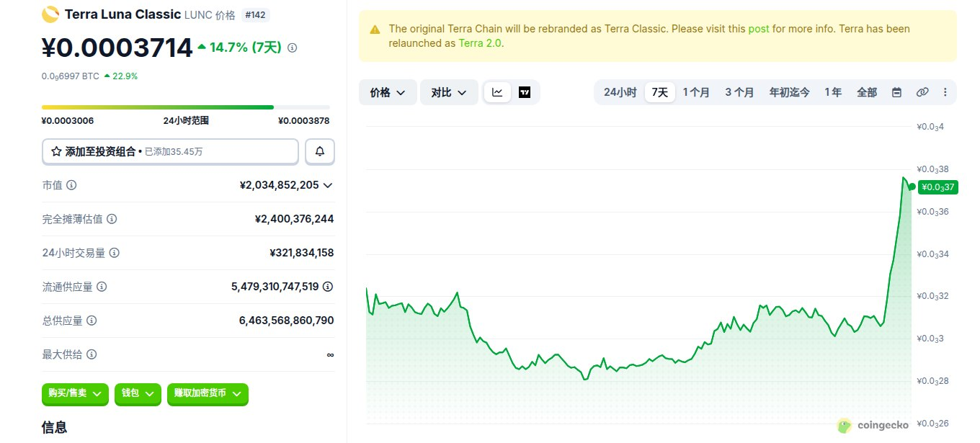Copy the chart link icon
This screenshot has height=443, width=980.
click(x=922, y=92)
